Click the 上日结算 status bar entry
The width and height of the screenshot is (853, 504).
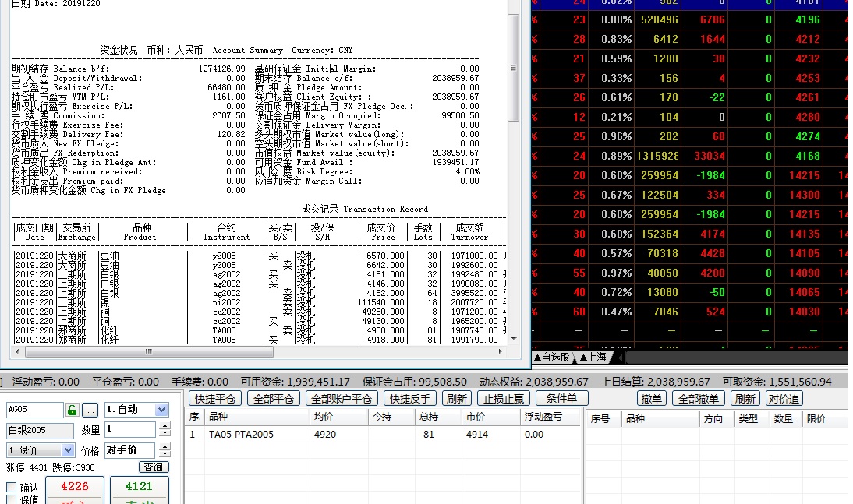[x=656, y=382]
